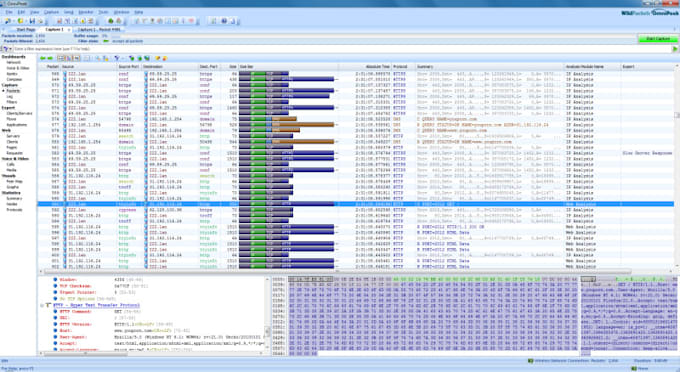Click the packet list horizontal scrollbar
This screenshot has width=680, height=372.
tap(338, 271)
